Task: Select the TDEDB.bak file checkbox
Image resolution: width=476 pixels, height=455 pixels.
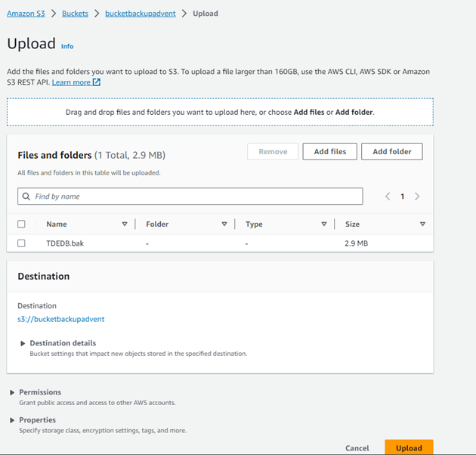Action: 21,243
